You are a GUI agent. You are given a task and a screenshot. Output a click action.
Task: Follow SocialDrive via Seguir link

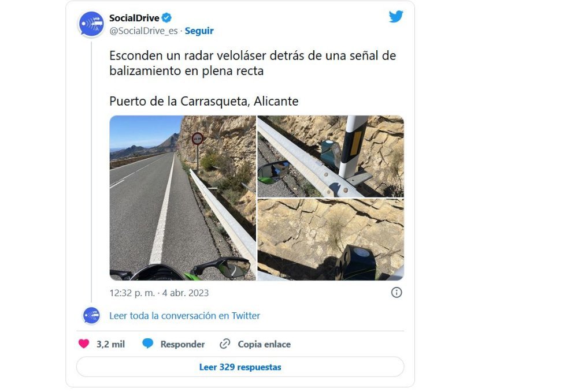(199, 31)
